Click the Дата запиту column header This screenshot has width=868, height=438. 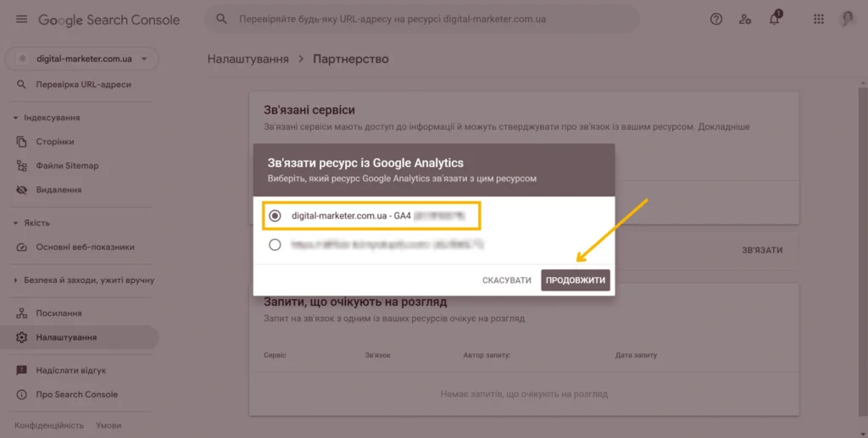point(636,355)
